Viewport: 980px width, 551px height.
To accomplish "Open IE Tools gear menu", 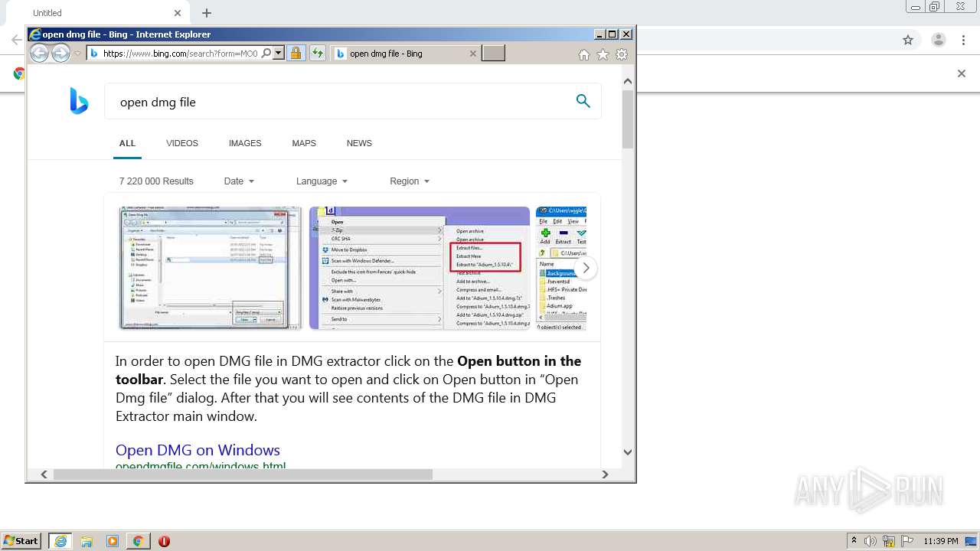I will click(622, 54).
